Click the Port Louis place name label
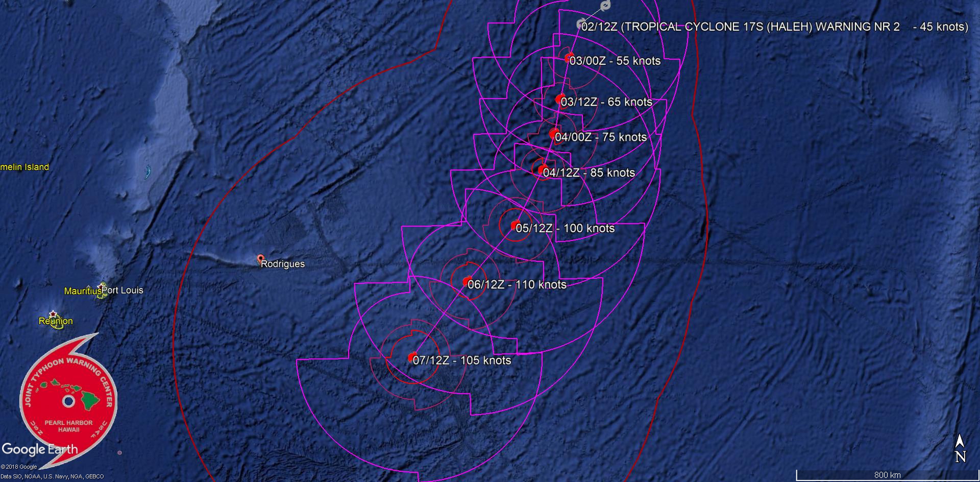 coord(122,290)
